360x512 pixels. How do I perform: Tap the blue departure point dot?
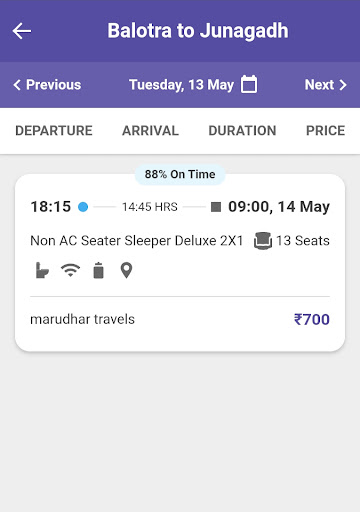(83, 207)
